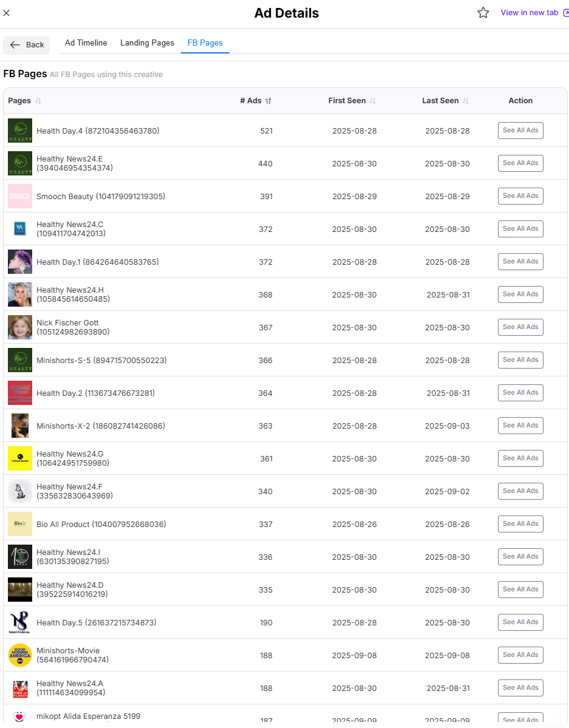See all ads for Health Day.4
The image size is (569, 728).
520,131
